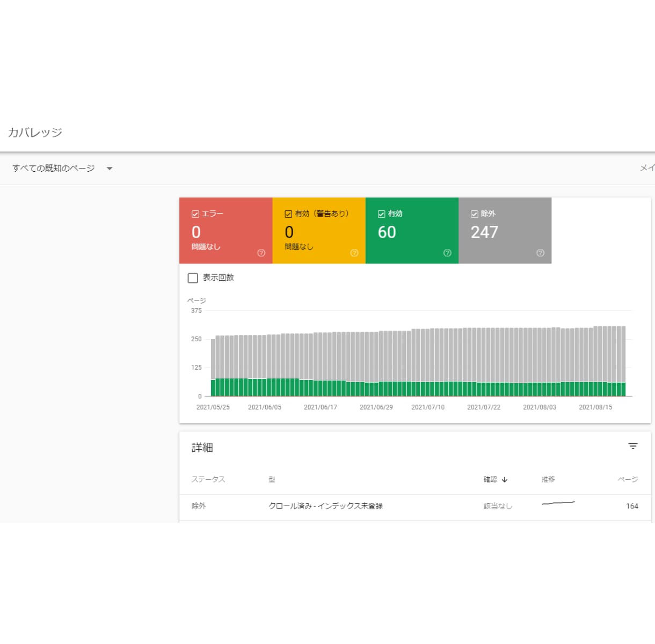
Task: Select the green 有効 card showing 60
Action: click(412, 231)
